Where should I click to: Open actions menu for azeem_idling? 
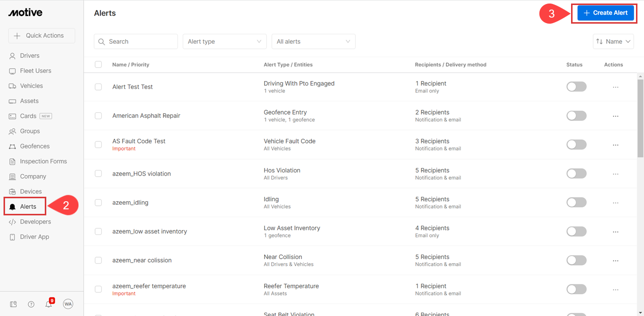click(x=615, y=203)
